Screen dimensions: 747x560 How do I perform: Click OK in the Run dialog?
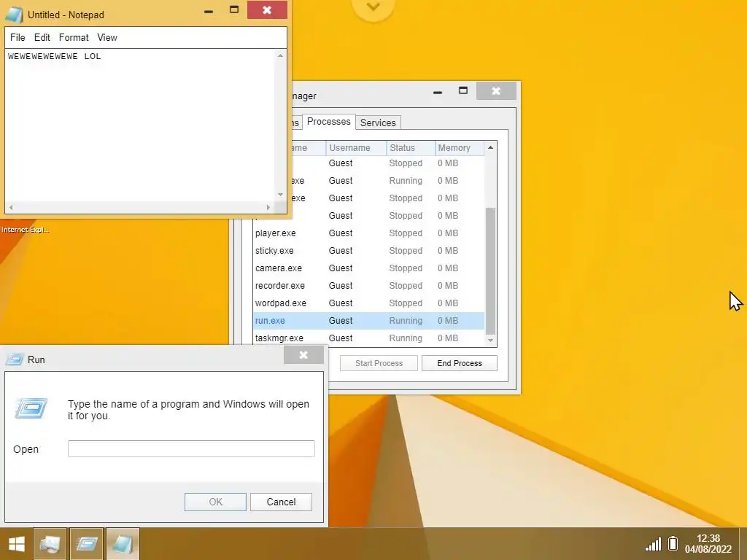215,502
